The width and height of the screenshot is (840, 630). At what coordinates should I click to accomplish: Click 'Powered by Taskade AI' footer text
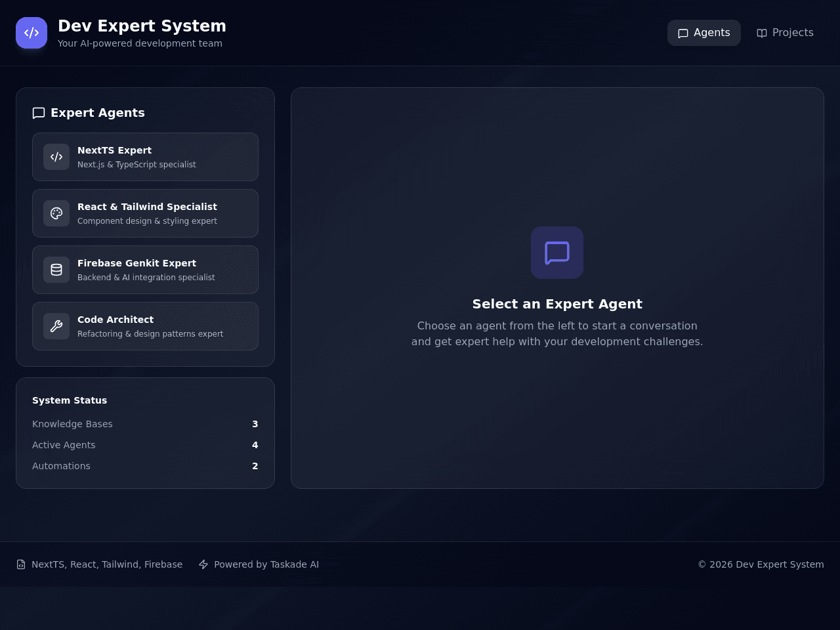[x=266, y=564]
